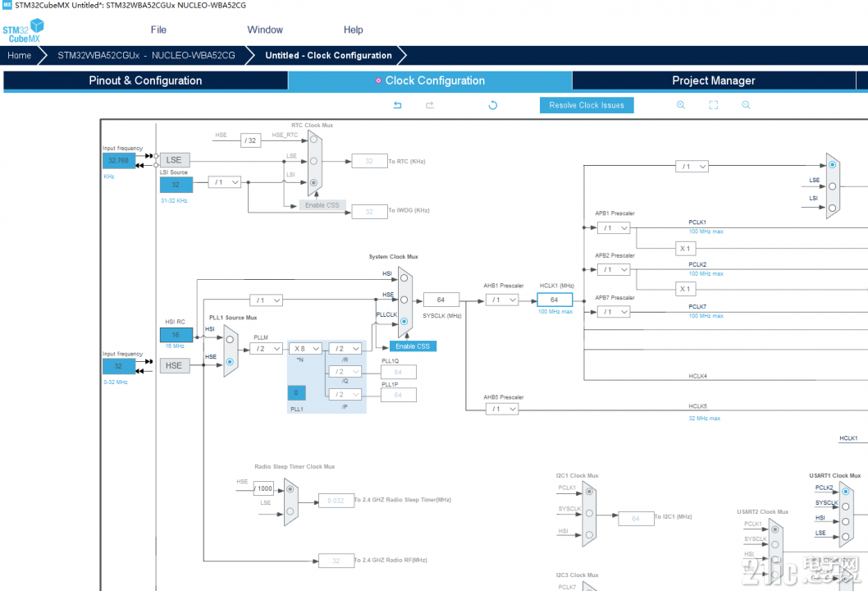Switch to the Clock Configuration tab
This screenshot has height=591, width=868.
[430, 80]
